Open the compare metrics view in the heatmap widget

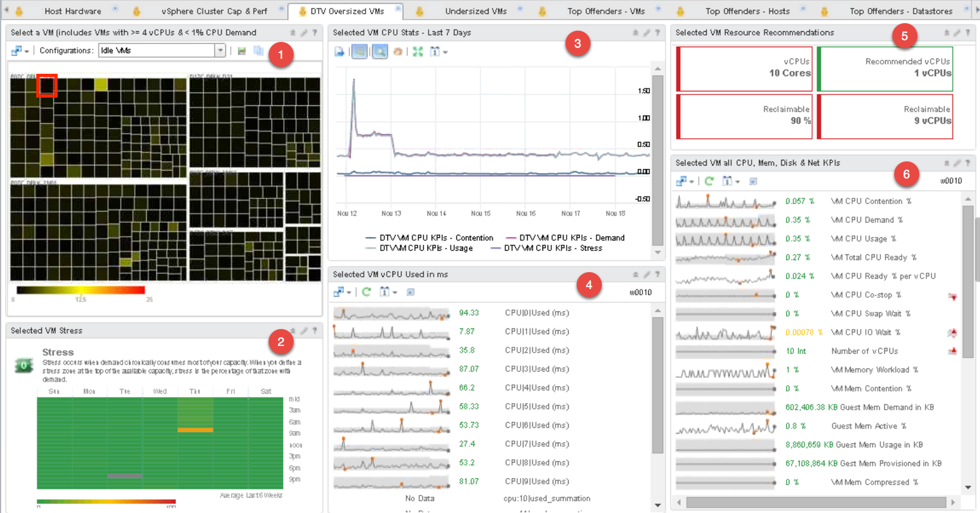click(x=259, y=51)
